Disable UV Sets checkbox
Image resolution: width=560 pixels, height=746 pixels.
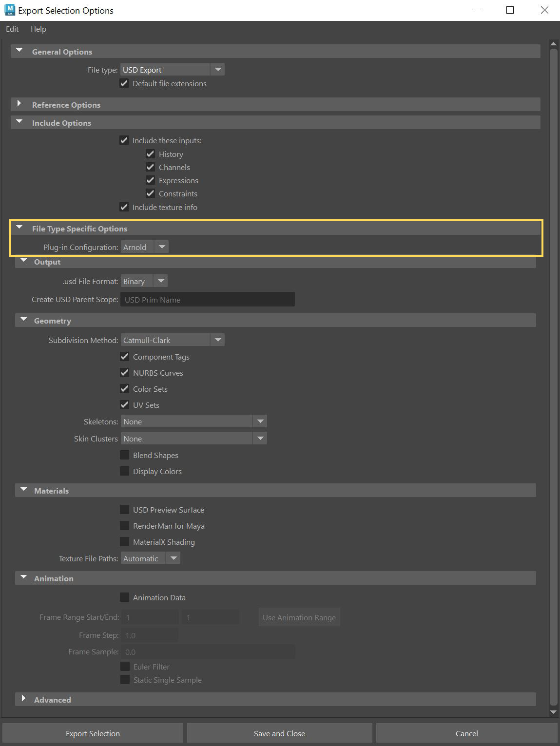124,405
